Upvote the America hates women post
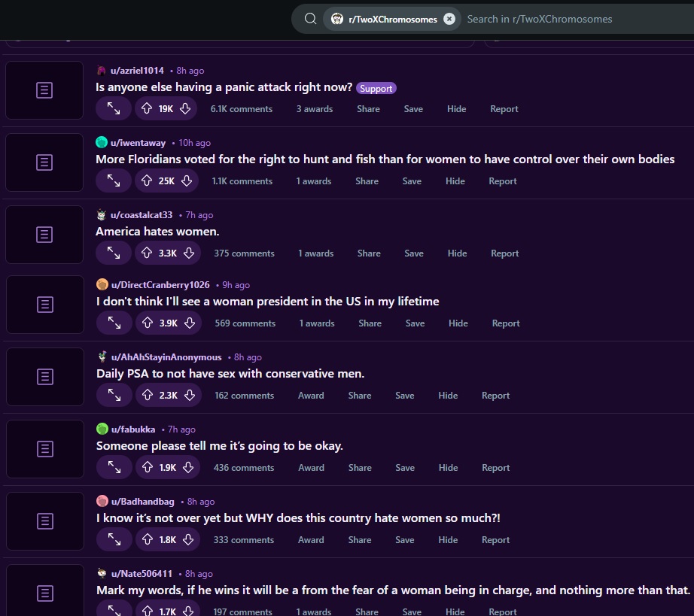Viewport: 694px width, 616px height. coord(147,253)
